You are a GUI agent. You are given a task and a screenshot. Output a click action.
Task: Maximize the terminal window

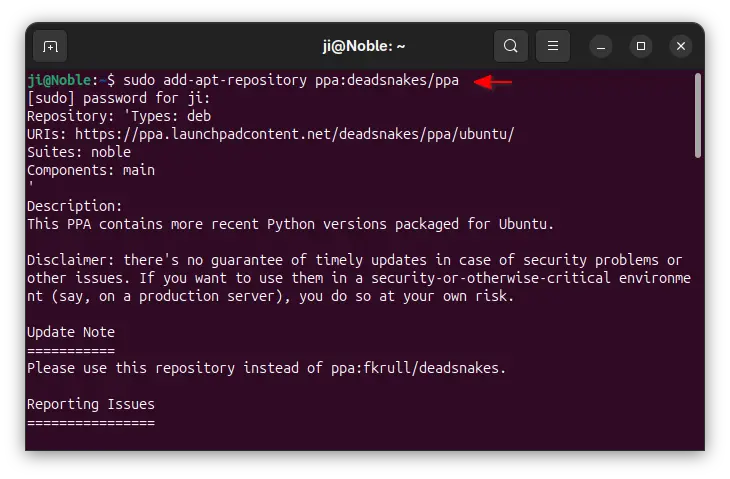point(641,47)
